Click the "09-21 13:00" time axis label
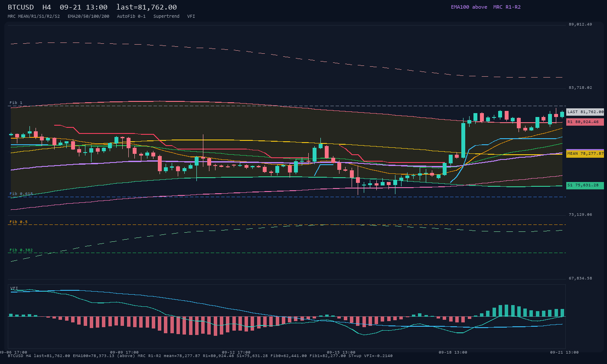 point(565,352)
